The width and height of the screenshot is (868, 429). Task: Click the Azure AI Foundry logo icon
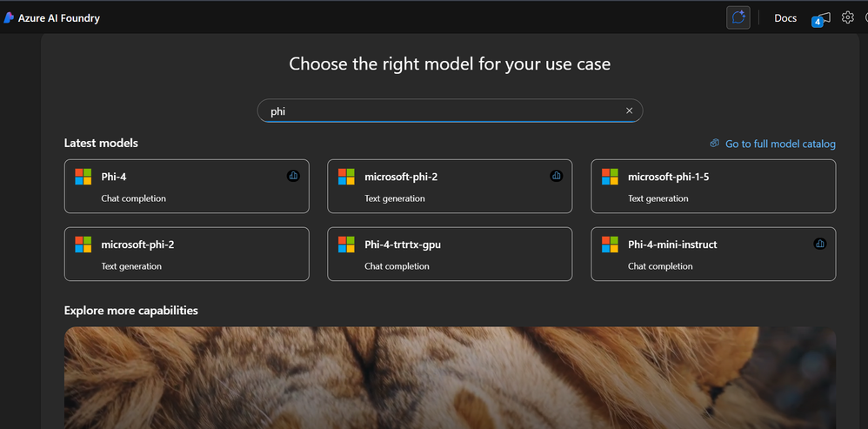coord(9,17)
